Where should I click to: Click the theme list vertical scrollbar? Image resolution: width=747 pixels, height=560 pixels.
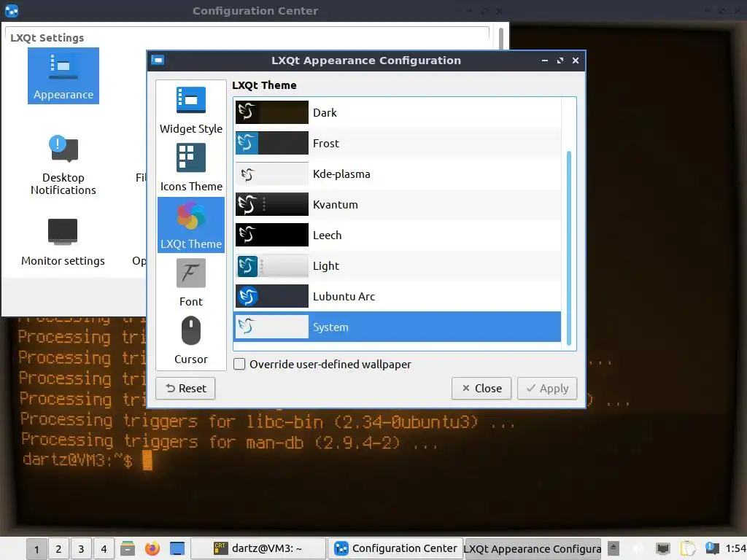(x=568, y=248)
